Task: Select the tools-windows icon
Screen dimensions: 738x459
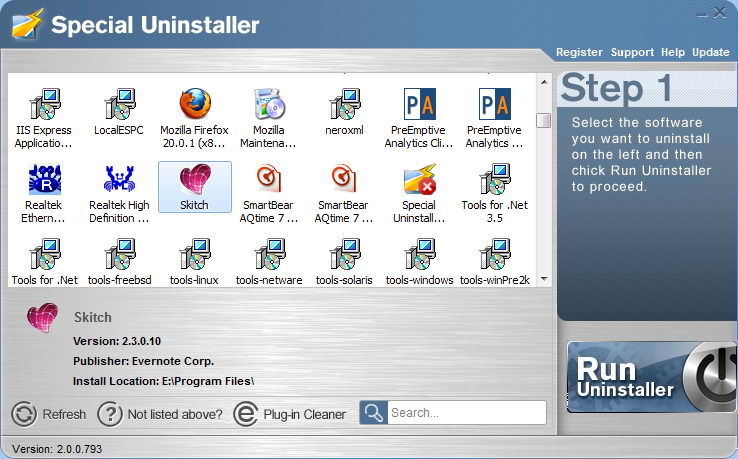Action: [419, 254]
